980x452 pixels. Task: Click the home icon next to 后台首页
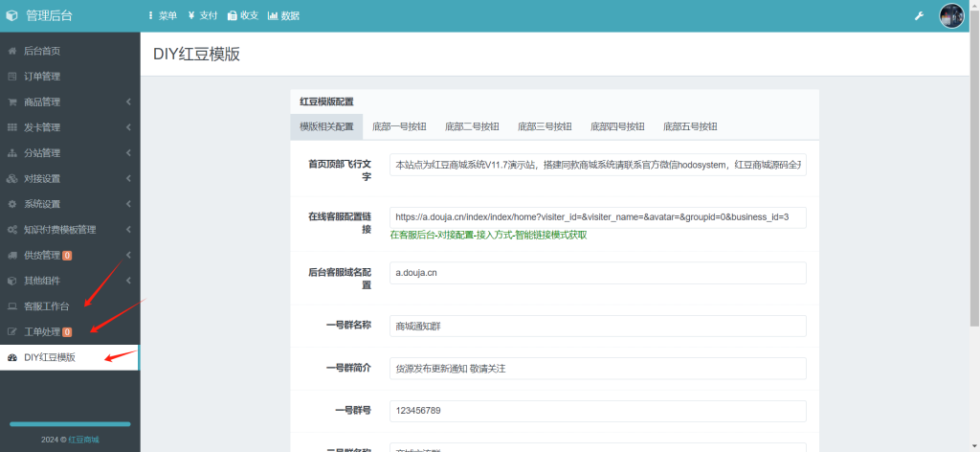[11, 52]
